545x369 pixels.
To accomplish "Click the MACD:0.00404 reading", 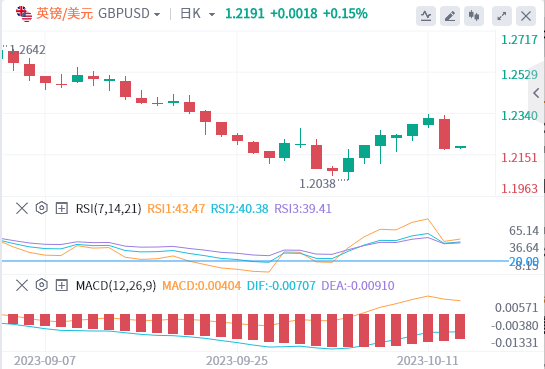I will click(x=202, y=286).
